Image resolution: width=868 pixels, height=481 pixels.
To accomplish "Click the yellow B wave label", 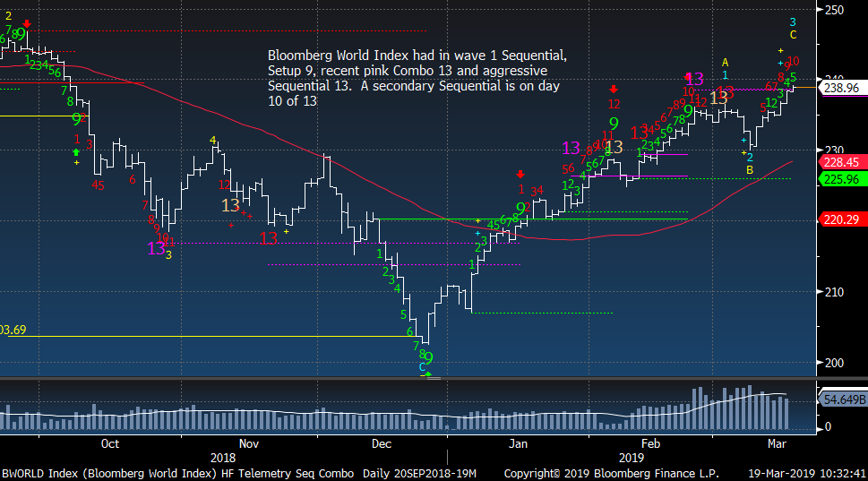I will point(750,170).
